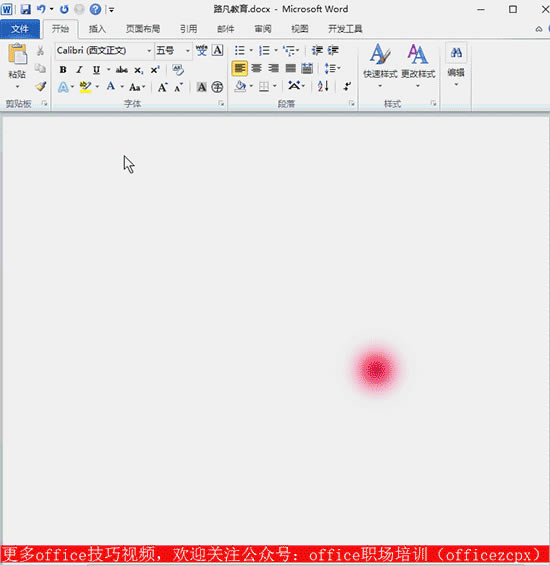Open the 字体 dialog launcher
Screen dimensions: 550x566
coord(221,104)
